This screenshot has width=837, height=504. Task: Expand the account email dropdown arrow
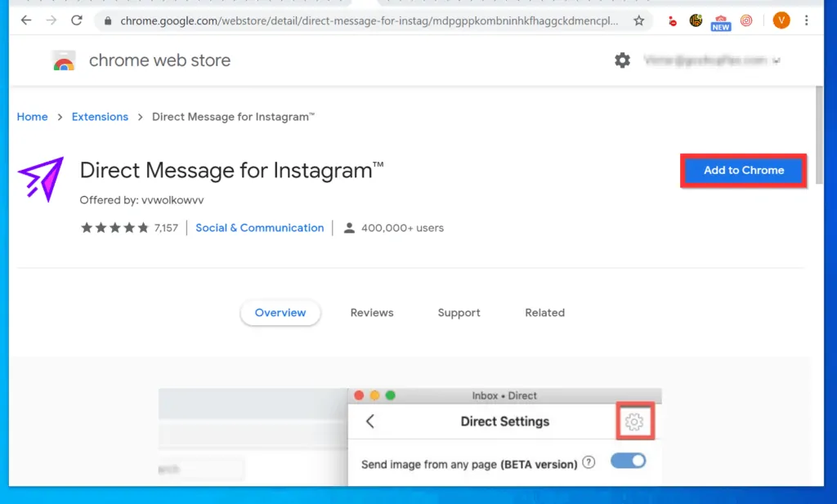point(777,60)
